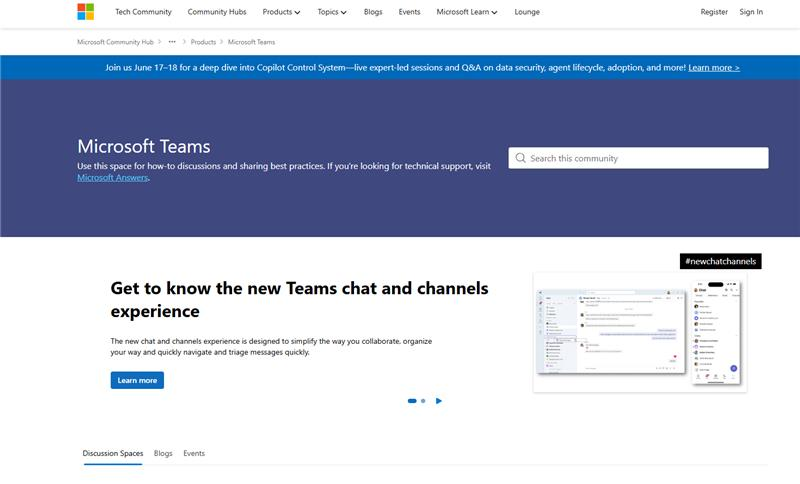Expand the Topics dropdown
800x484 pixels.
pos(332,12)
